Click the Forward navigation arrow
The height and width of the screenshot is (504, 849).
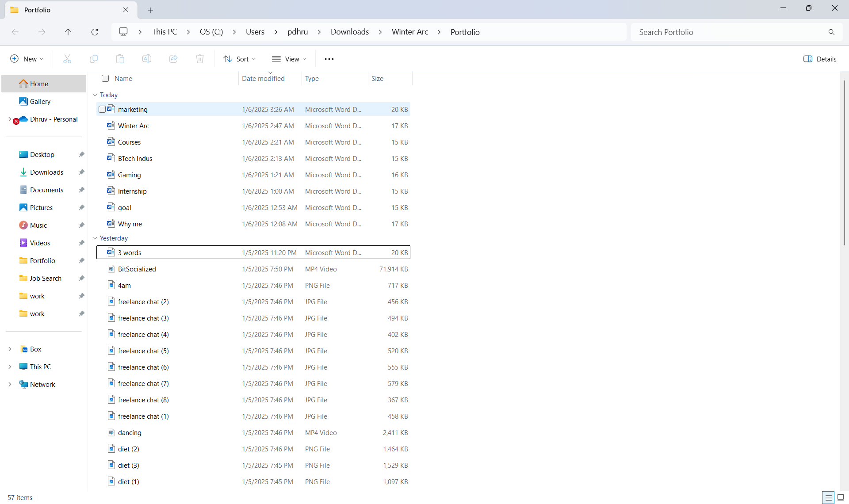point(42,32)
